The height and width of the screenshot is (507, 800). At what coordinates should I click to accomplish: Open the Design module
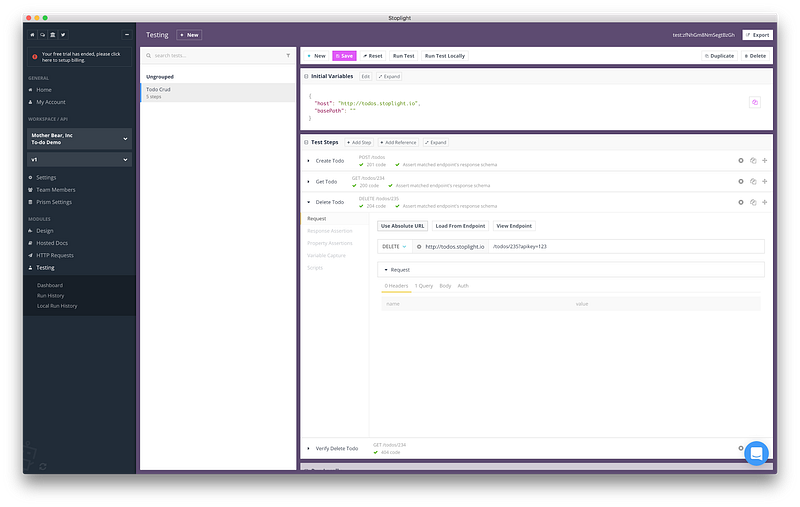coord(44,231)
